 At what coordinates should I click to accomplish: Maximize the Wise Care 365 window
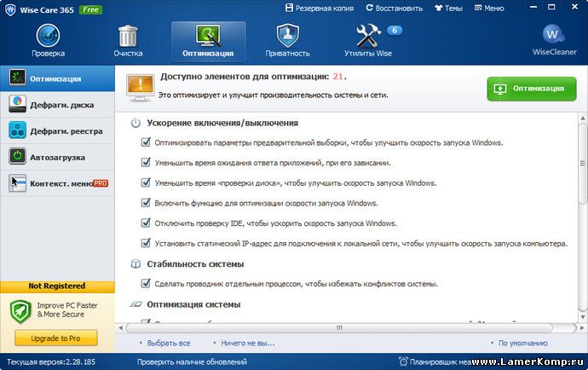pyautogui.click(x=551, y=7)
